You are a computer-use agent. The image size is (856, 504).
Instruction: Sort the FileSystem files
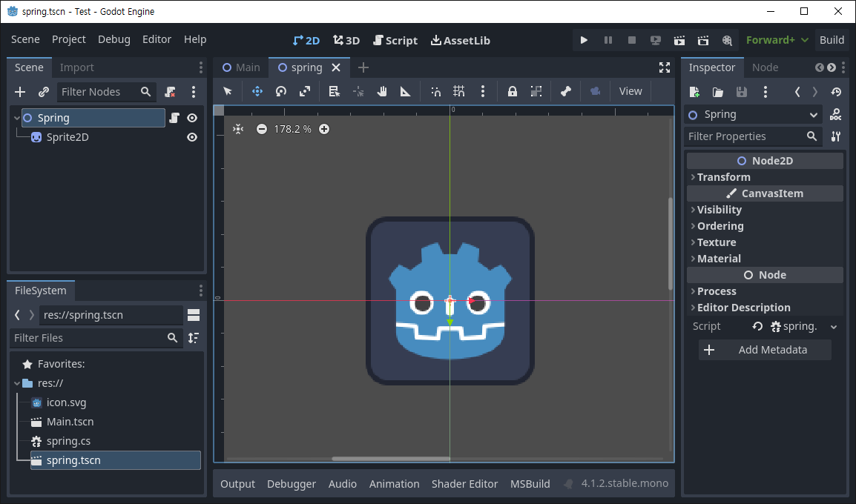tap(194, 338)
